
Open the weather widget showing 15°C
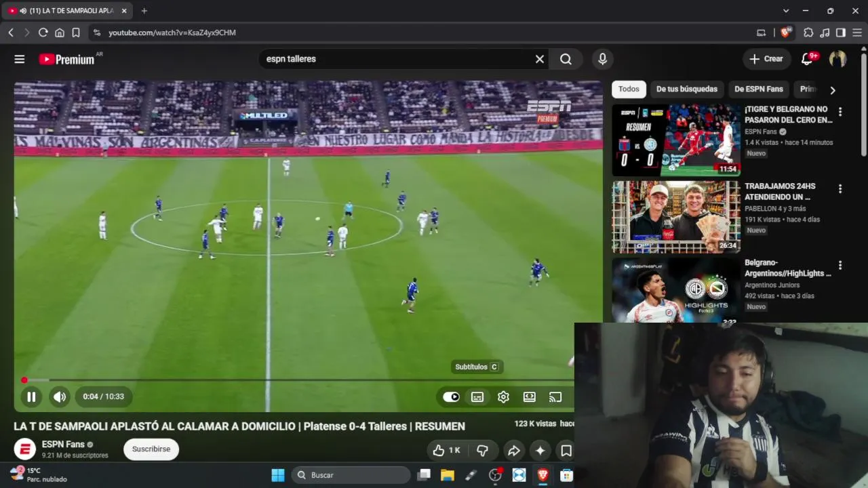39,474
